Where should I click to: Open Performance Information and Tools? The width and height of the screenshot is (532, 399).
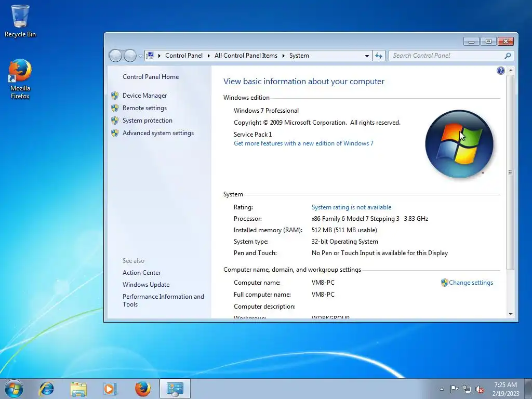point(163,300)
